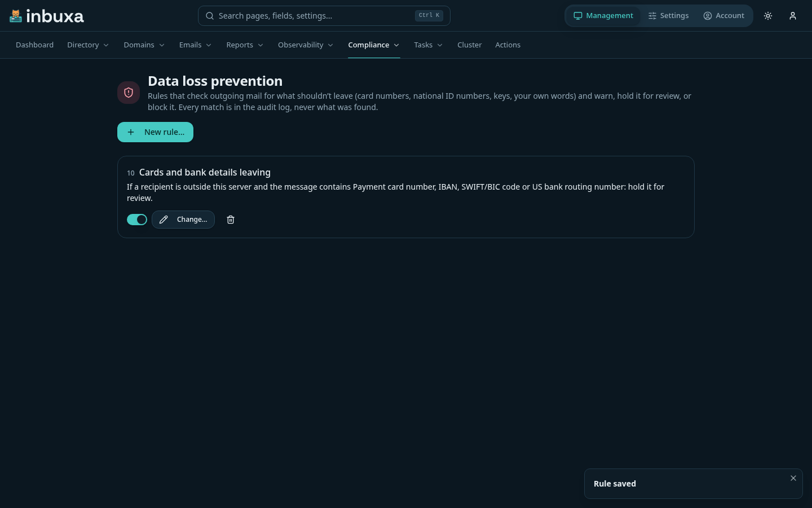Focus the Search pages, fields, settings box

click(324, 16)
